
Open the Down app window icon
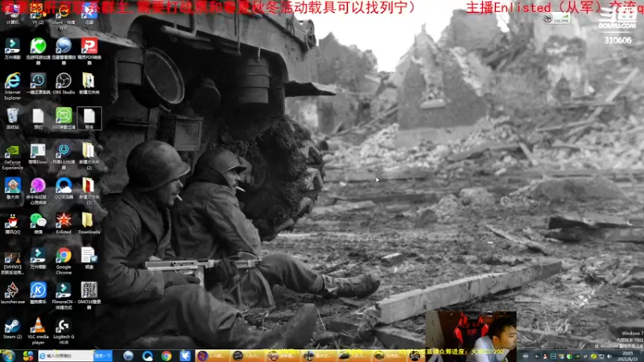click(x=38, y=154)
